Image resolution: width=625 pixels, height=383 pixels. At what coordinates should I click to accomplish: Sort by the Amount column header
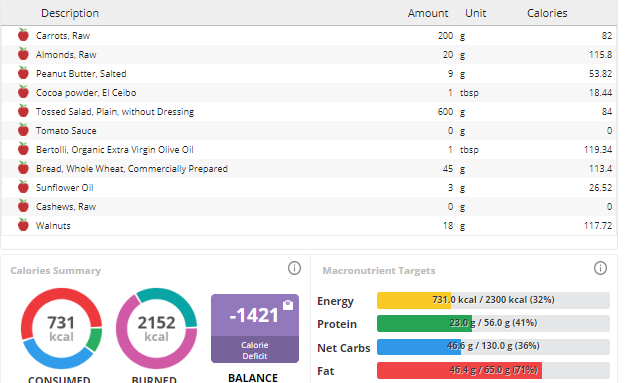tap(428, 13)
